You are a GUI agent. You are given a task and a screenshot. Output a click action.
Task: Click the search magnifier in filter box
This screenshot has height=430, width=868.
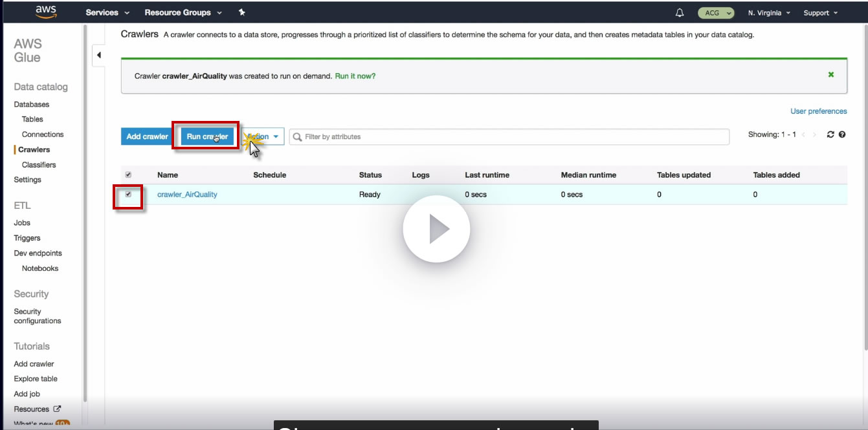(x=298, y=137)
